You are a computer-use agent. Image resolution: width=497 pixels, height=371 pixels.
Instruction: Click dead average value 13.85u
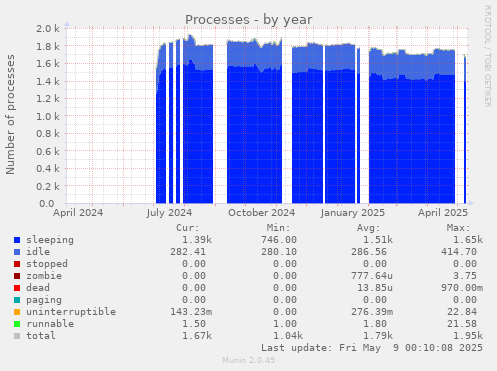tap(375, 288)
